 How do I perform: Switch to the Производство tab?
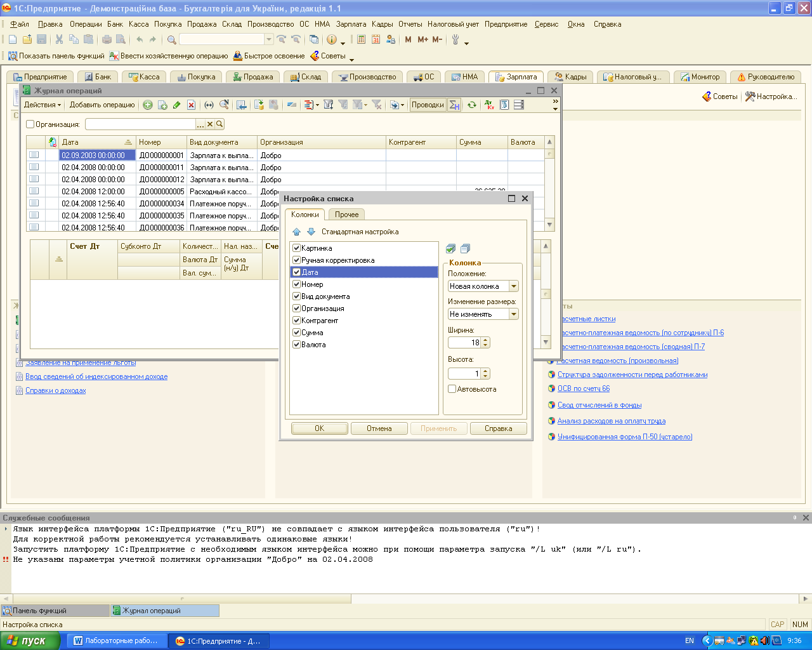tap(367, 77)
